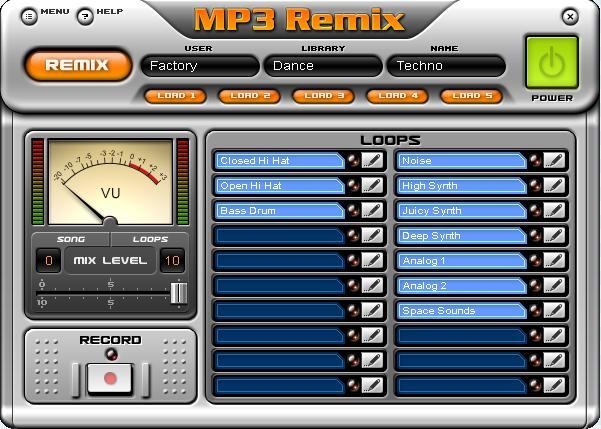Edit the Analog 1 loop with pencil icon
601x429 pixels.
click(x=554, y=260)
